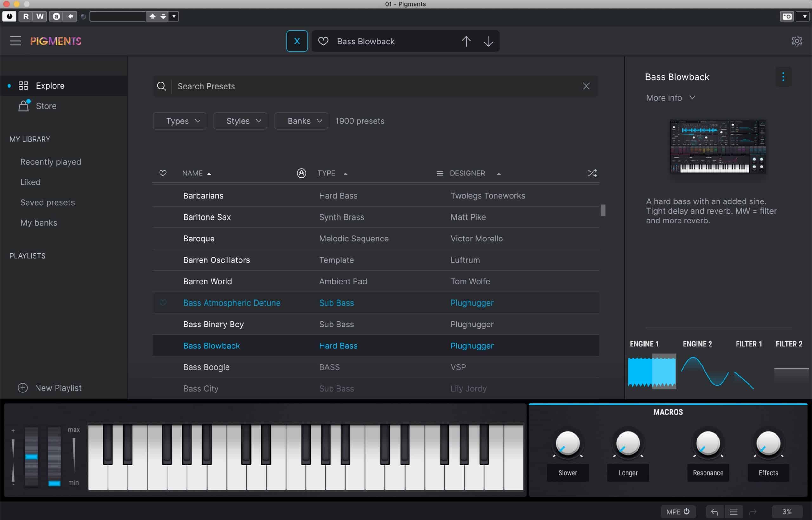The width and height of the screenshot is (812, 520).
Task: Adjust the Slower macro knob
Action: 567,443
